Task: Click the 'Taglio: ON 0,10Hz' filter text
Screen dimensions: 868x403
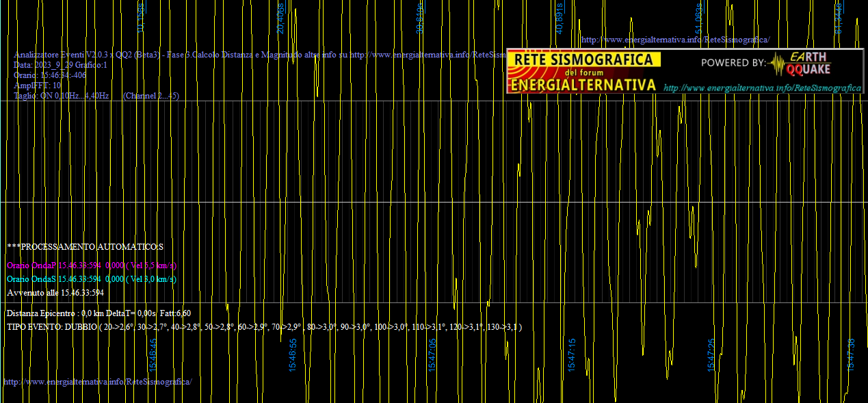Action: [62, 96]
